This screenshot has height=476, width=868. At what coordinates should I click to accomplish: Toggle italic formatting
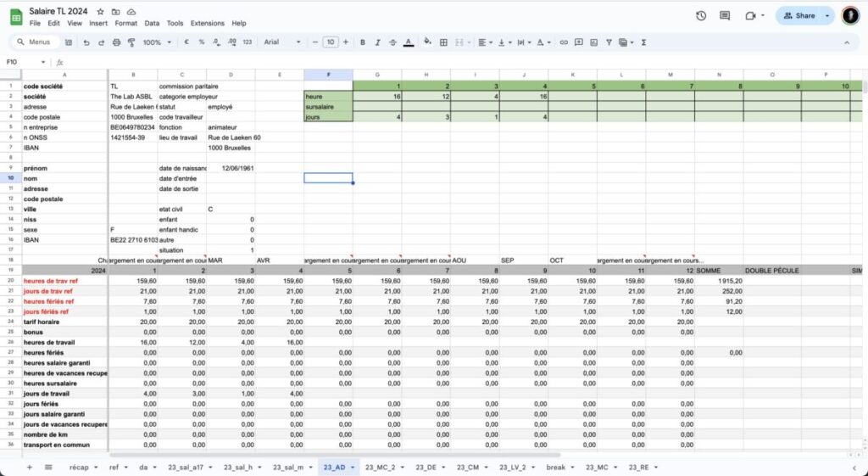click(378, 42)
